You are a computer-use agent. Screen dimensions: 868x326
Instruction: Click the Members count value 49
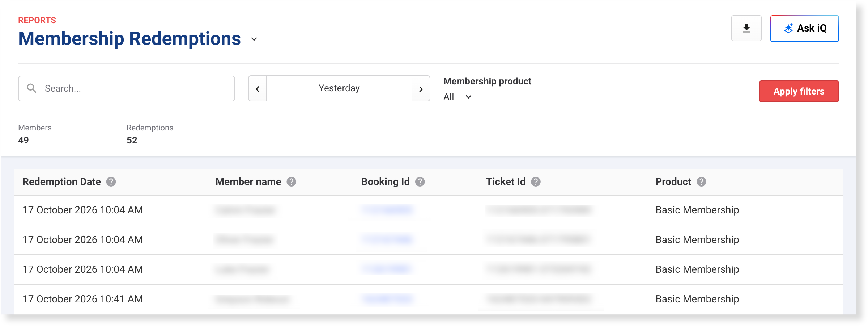[24, 140]
